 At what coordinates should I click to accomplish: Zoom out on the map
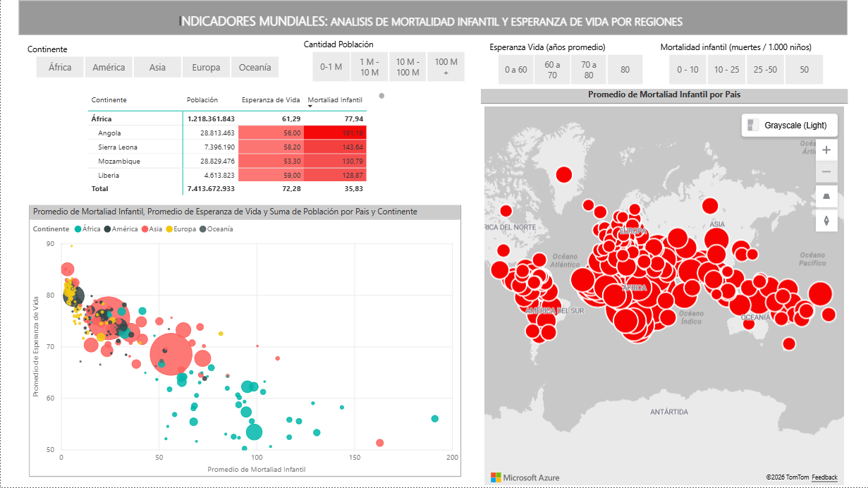click(826, 171)
